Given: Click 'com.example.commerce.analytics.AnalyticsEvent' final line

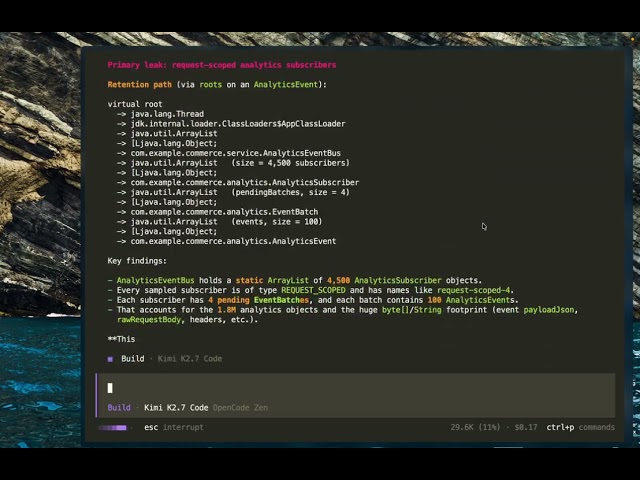Looking at the screenshot, I should (x=233, y=241).
